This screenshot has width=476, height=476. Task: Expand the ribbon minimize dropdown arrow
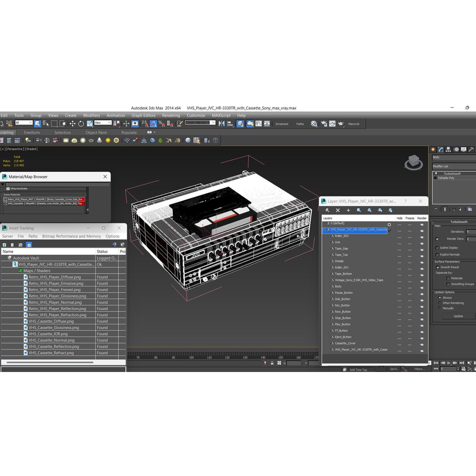tap(154, 132)
